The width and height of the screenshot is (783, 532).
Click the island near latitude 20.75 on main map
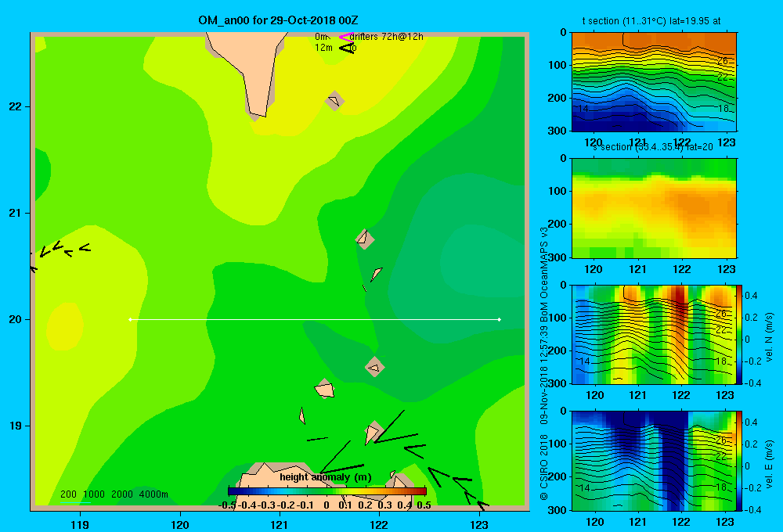point(365,239)
